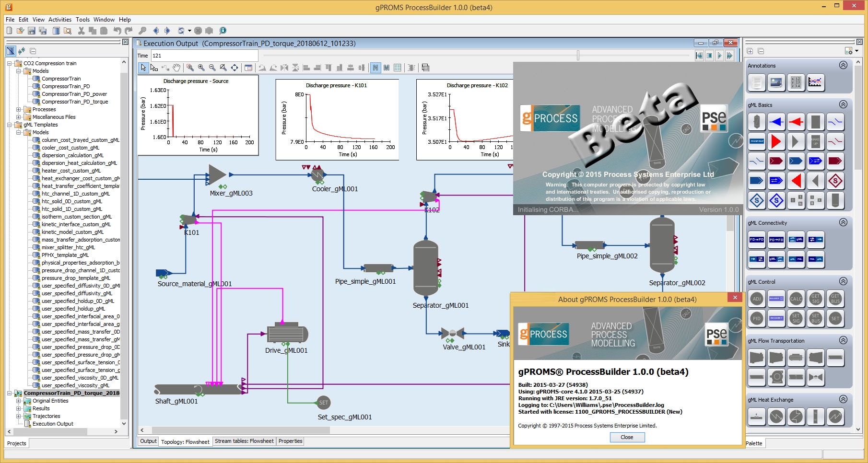This screenshot has height=463, width=868.
Task: Play the execution output timeline
Action: pyautogui.click(x=719, y=56)
